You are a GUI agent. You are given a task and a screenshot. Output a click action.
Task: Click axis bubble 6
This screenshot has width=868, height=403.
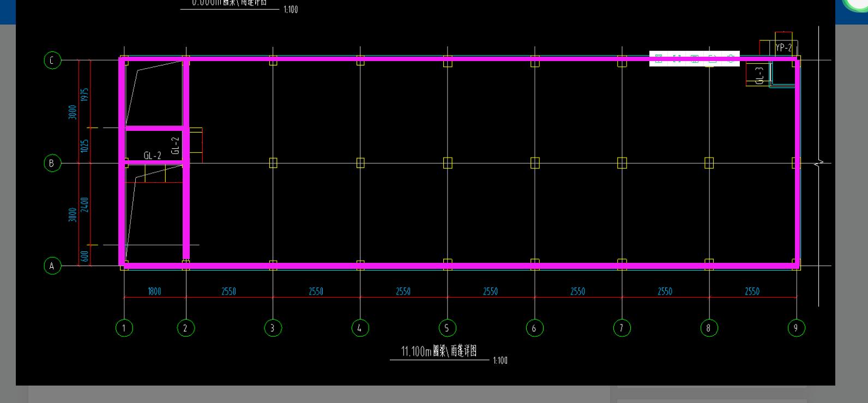[x=534, y=328]
